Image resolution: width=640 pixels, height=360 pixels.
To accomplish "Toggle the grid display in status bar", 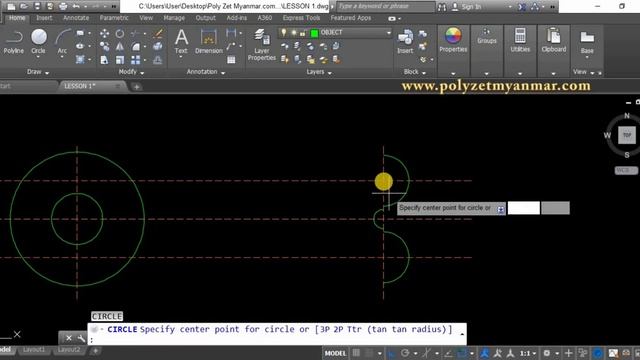I will click(x=356, y=353).
